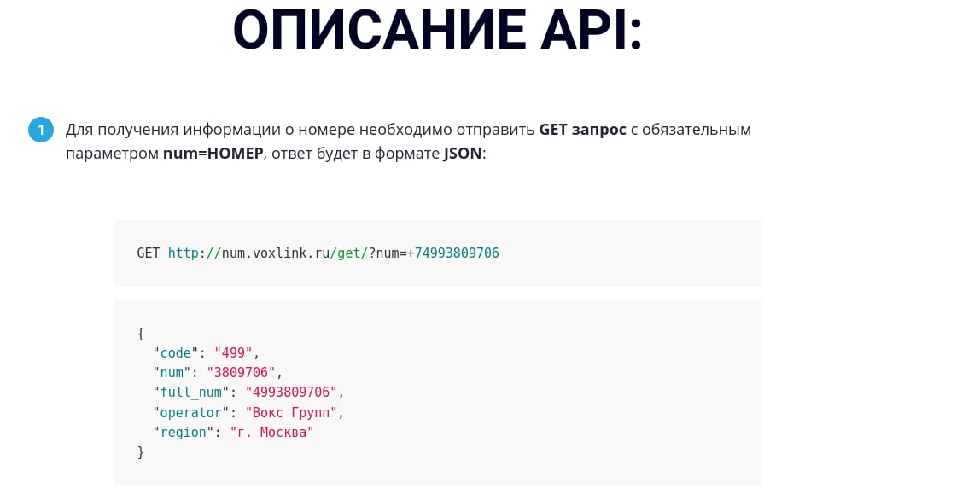Click the "num" key in JSON response
The height and width of the screenshot is (500, 980).
tap(172, 373)
